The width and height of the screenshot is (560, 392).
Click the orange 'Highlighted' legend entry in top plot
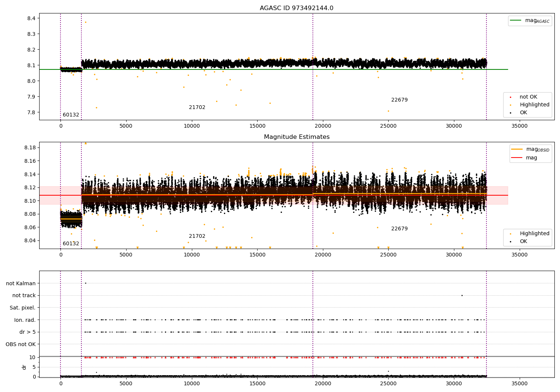coord(527,105)
